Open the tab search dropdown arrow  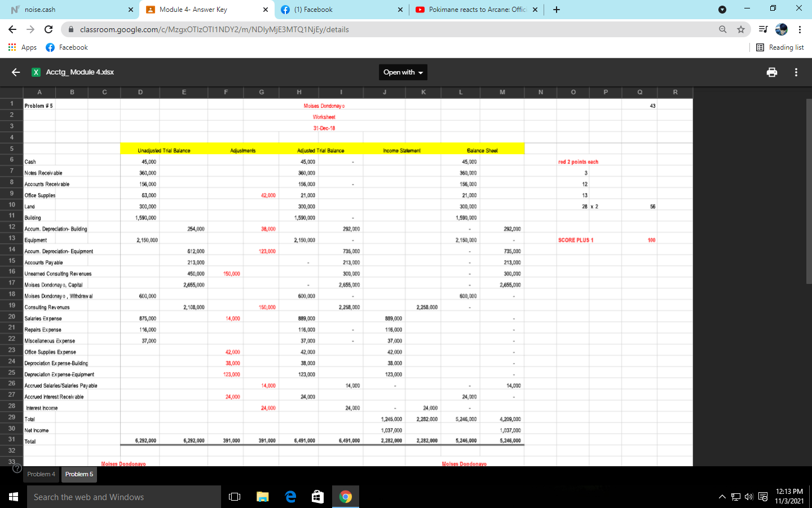[x=722, y=10]
